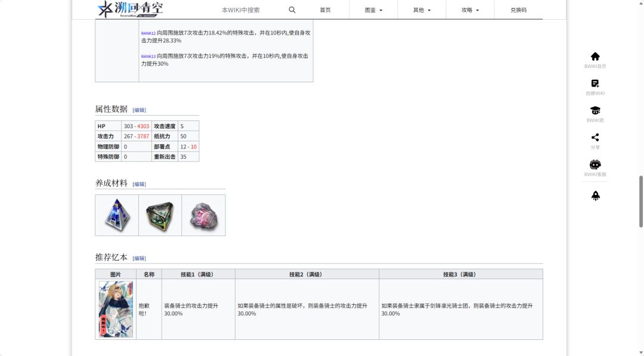Image resolution: width=644 pixels, height=356 pixels.
Task: Go to BWIKI首页 home icon
Action: 595,56
